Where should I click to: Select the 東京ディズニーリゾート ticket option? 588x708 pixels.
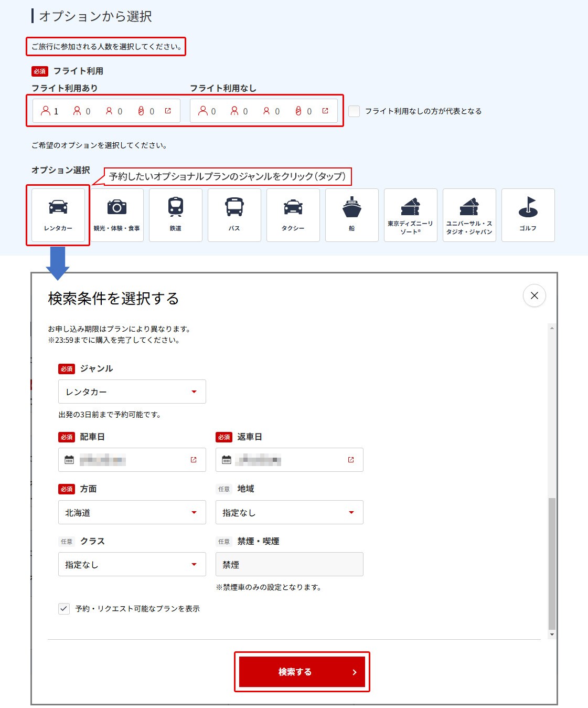(x=411, y=215)
